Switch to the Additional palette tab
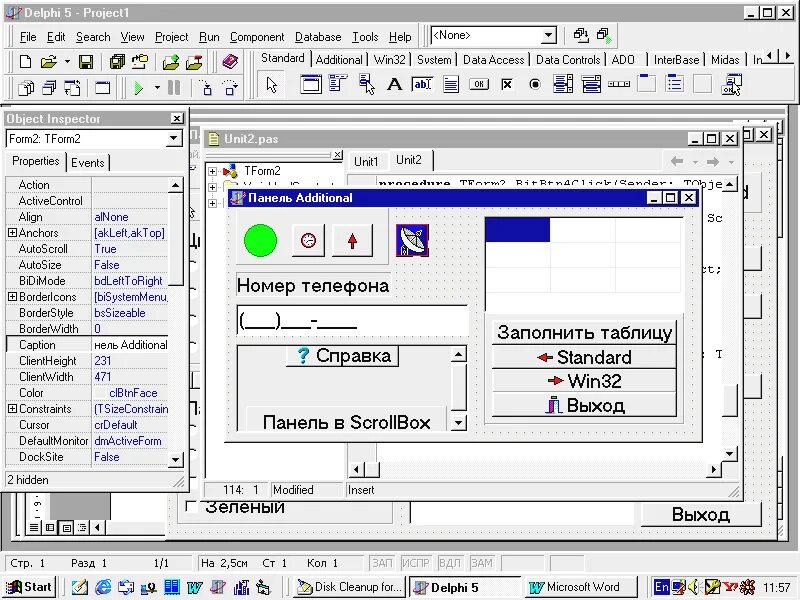 click(x=339, y=60)
